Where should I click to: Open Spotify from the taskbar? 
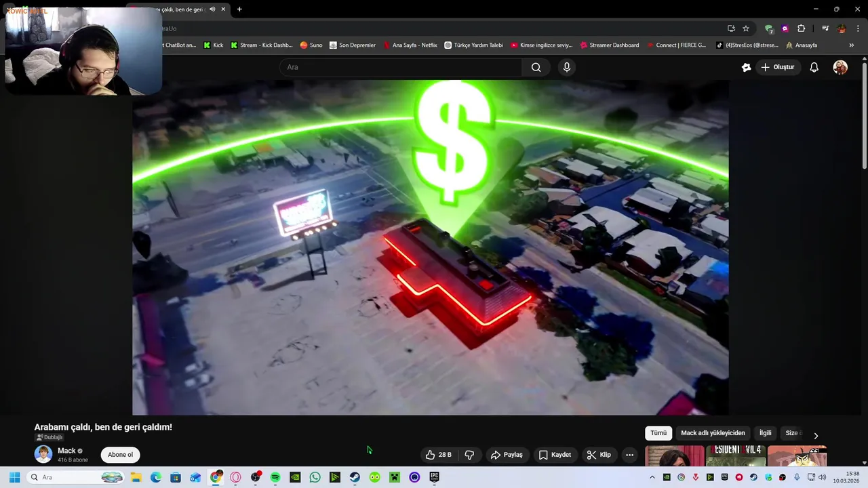coord(275,477)
